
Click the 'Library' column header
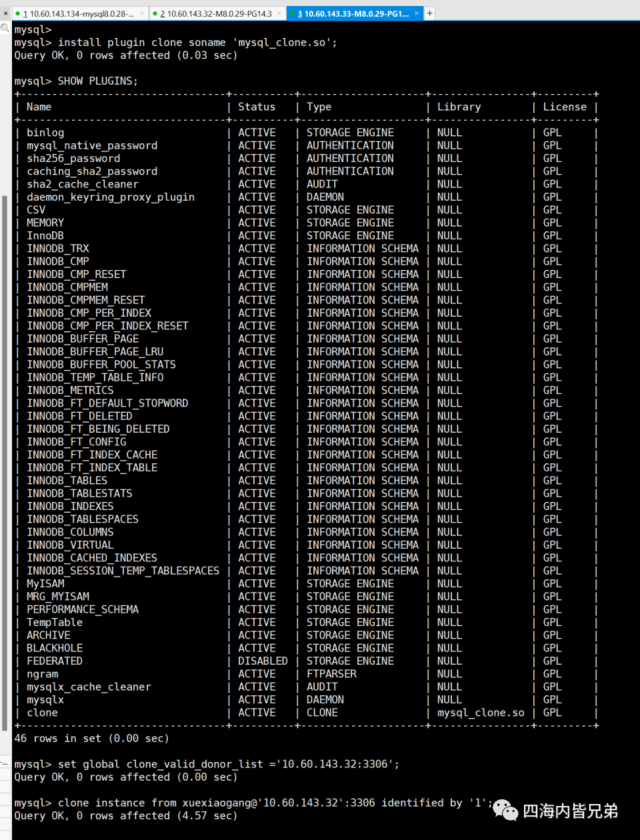click(x=459, y=107)
